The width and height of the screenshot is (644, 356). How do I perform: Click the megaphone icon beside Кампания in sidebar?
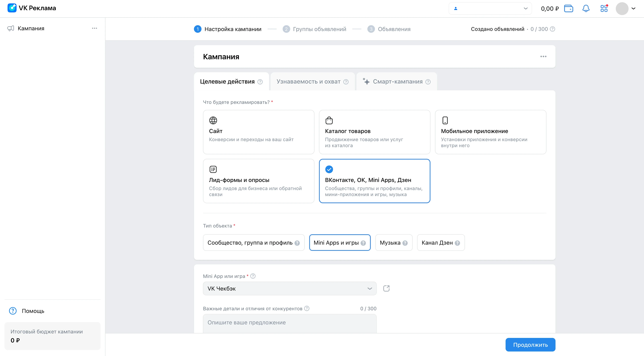pyautogui.click(x=11, y=28)
